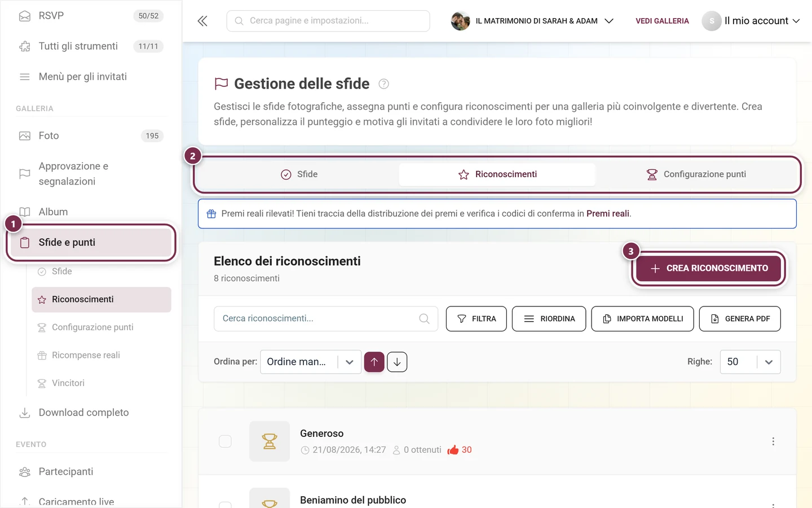Open Riconoscimenti submenu item in sidebar
812x508 pixels.
101,300
